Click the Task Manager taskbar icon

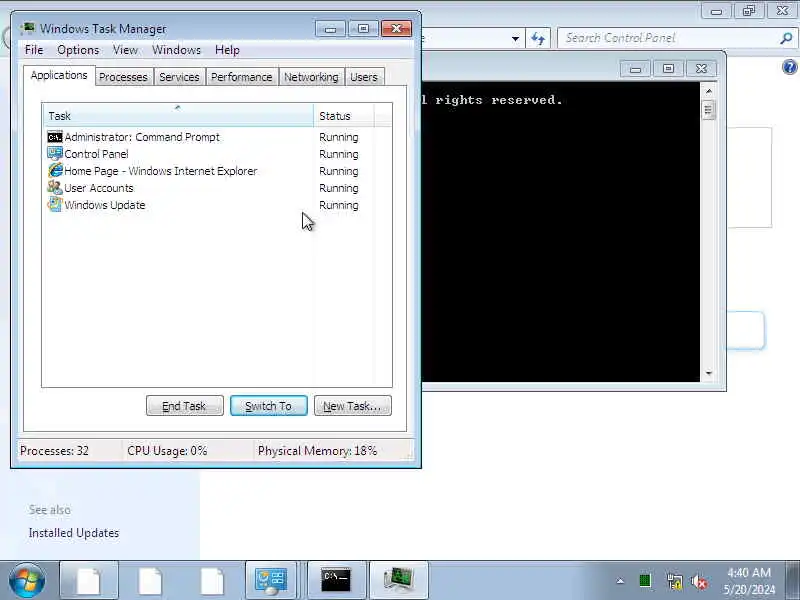(x=398, y=581)
